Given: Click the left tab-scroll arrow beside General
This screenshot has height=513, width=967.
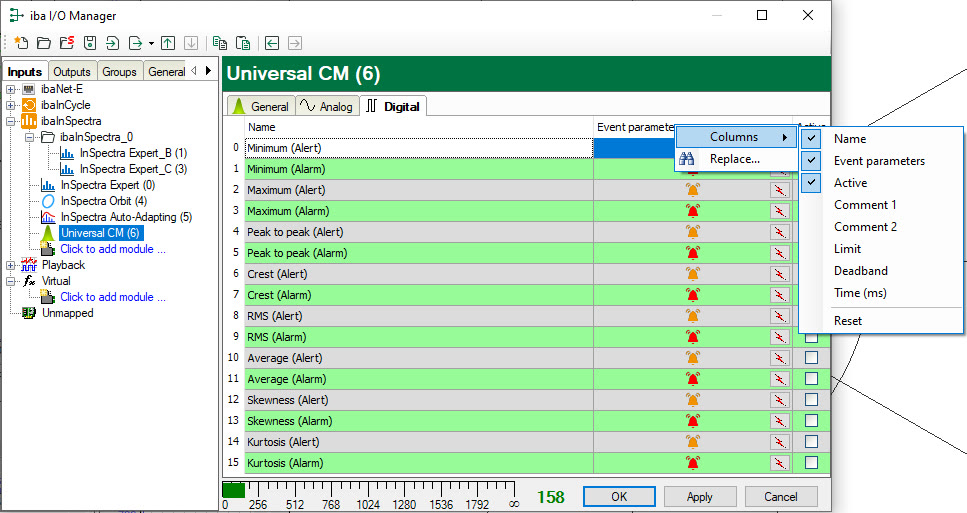Looking at the screenshot, I should tap(194, 71).
